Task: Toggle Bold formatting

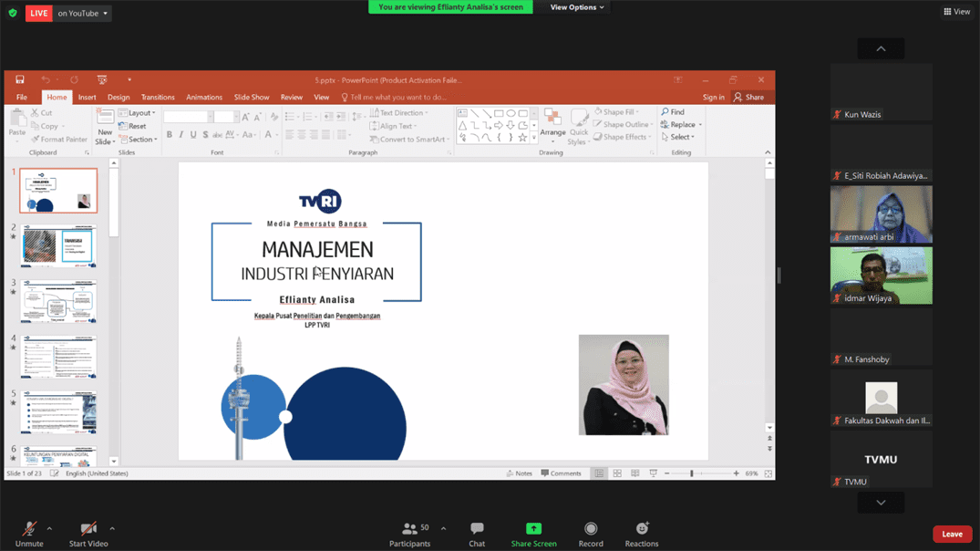Action: [170, 134]
